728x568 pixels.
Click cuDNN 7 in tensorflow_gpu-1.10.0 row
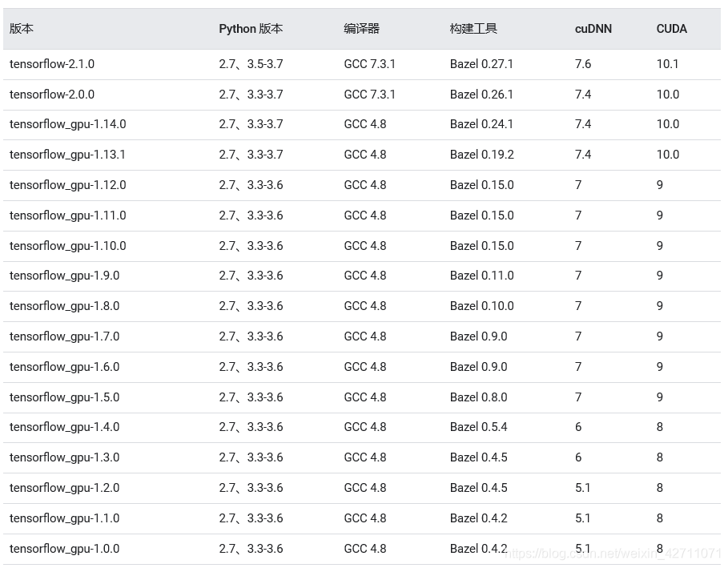click(x=578, y=246)
